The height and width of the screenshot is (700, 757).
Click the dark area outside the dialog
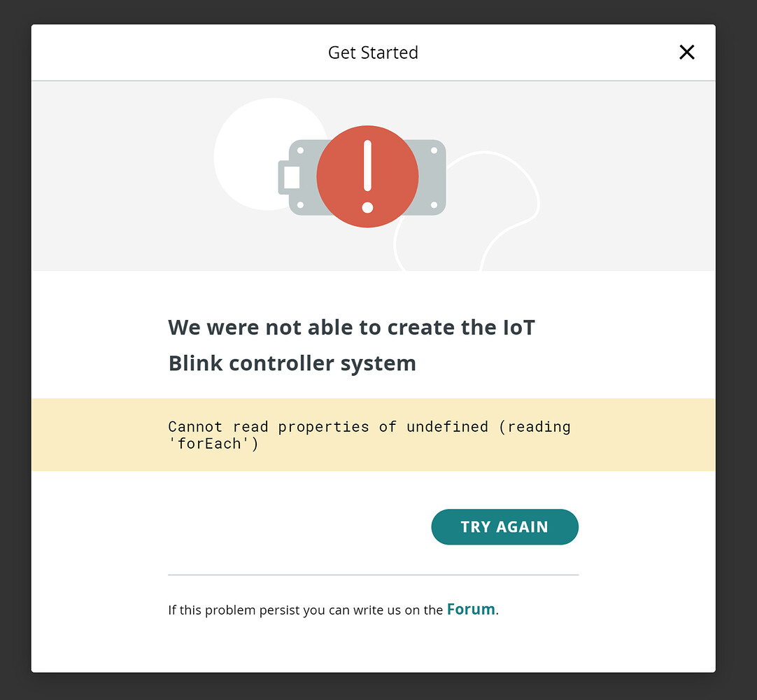[14, 350]
